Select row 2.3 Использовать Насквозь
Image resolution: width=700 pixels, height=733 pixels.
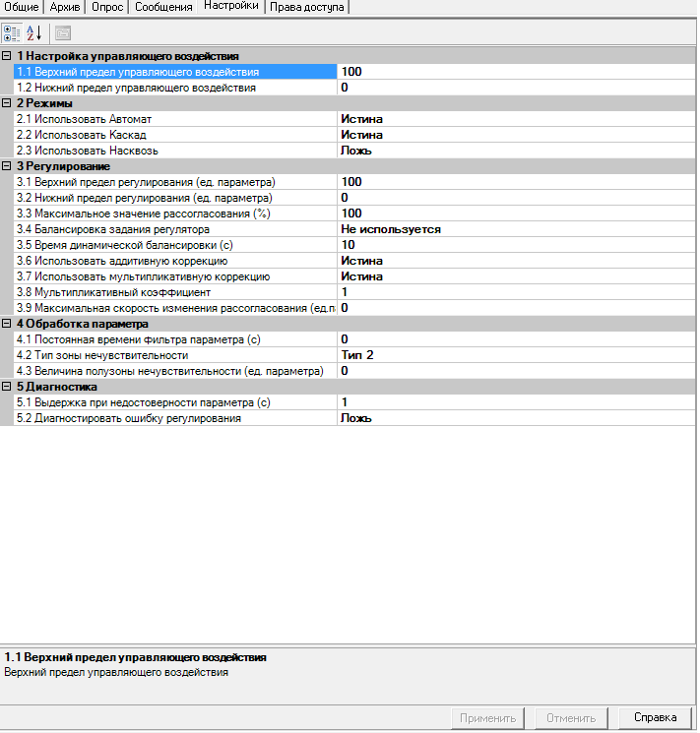pyautogui.click(x=175, y=151)
